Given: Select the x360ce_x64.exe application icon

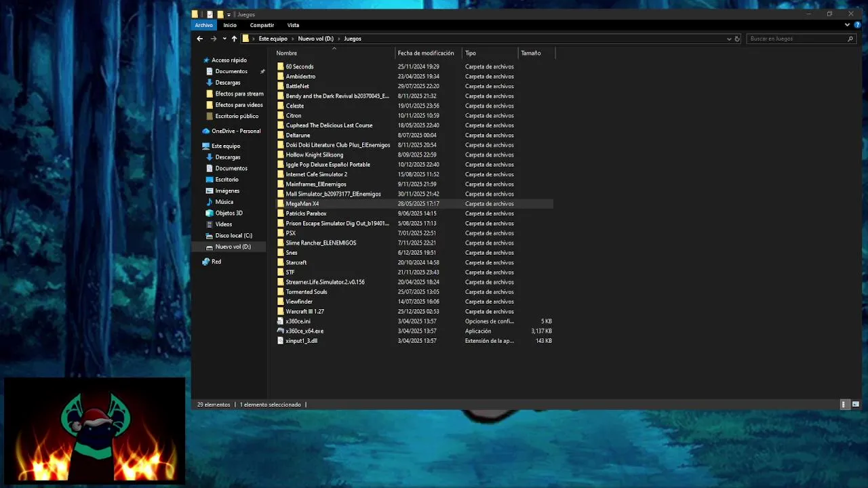Looking at the screenshot, I should pyautogui.click(x=280, y=331).
